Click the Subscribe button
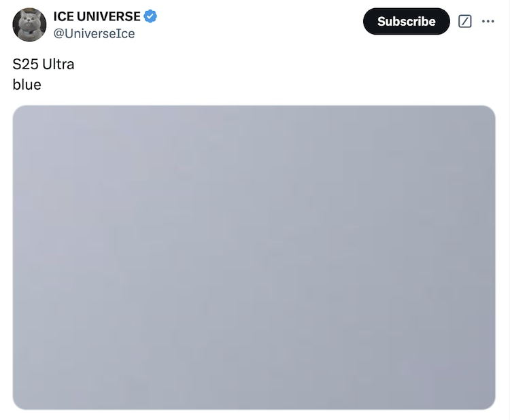 pyautogui.click(x=406, y=22)
